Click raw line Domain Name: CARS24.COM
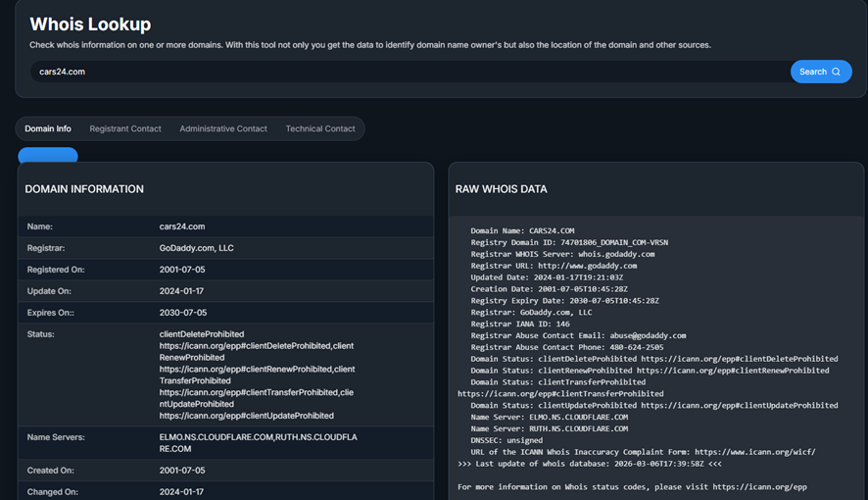Image resolution: width=868 pixels, height=500 pixels. click(522, 231)
